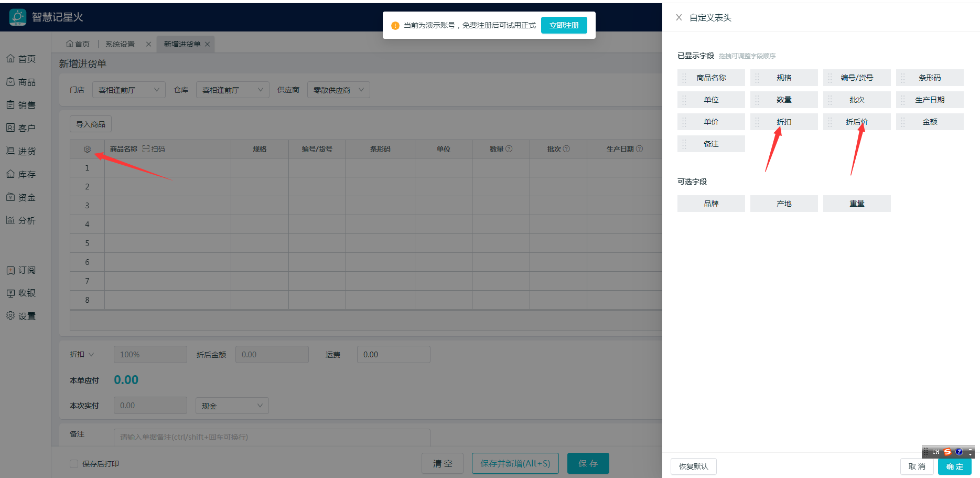Image resolution: width=980 pixels, height=478 pixels.
Task: Click the Sogou input method icon
Action: point(947,452)
